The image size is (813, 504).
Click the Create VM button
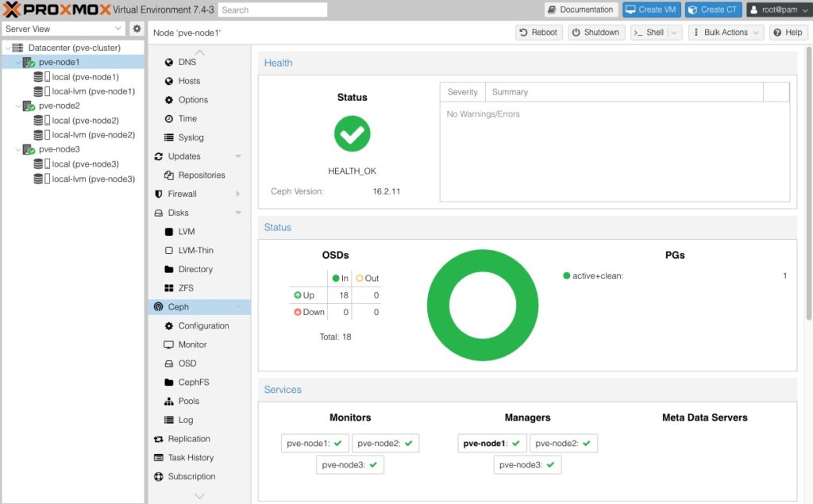pos(651,10)
